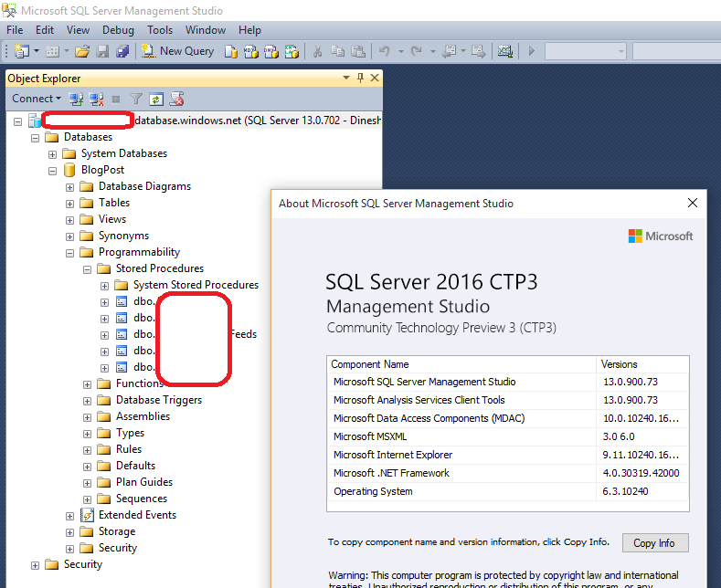Click the Component Name column header
This screenshot has height=588, width=721.
461,364
